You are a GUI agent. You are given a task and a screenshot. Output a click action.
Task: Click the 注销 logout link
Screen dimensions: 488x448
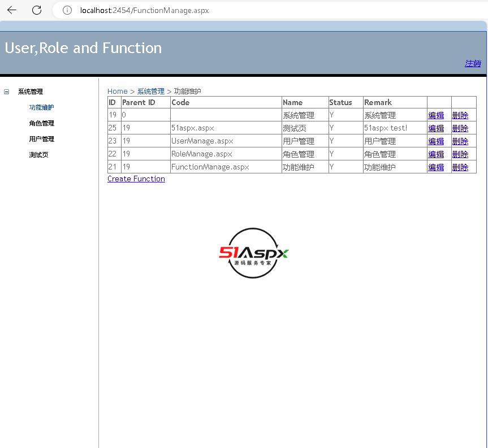[x=473, y=63]
